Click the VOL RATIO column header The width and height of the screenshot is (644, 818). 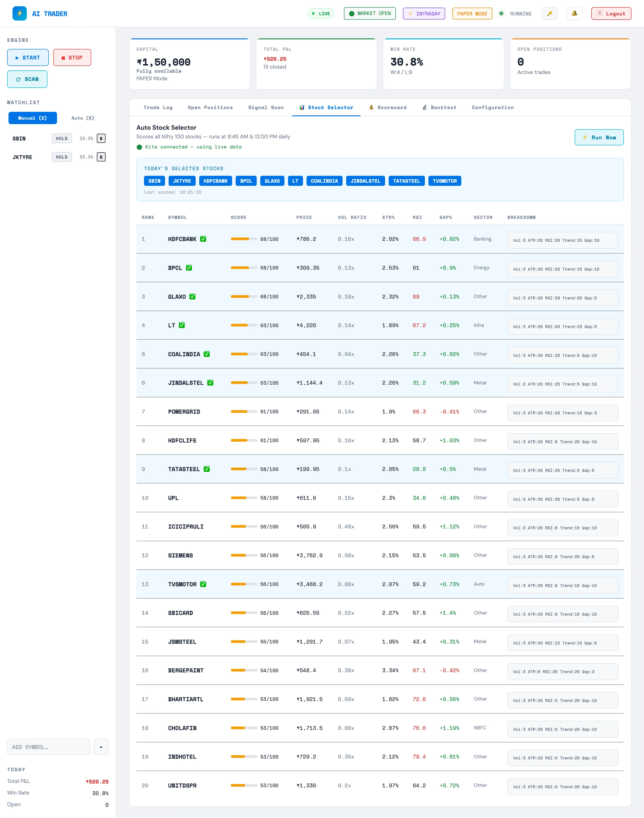352,218
